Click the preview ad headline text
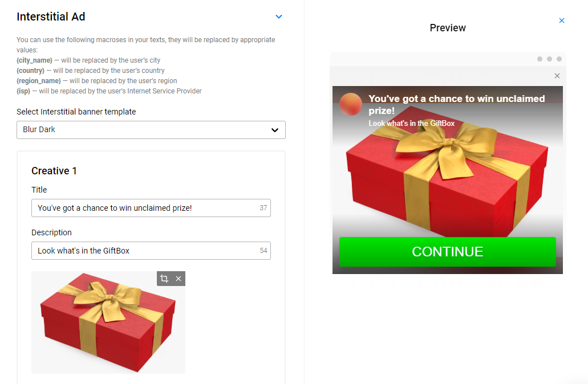 pos(456,104)
